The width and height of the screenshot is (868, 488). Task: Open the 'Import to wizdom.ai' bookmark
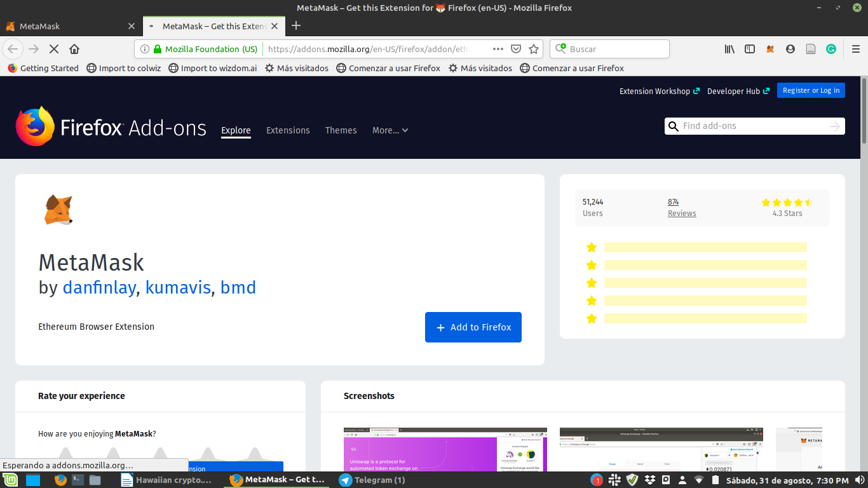pyautogui.click(x=213, y=68)
